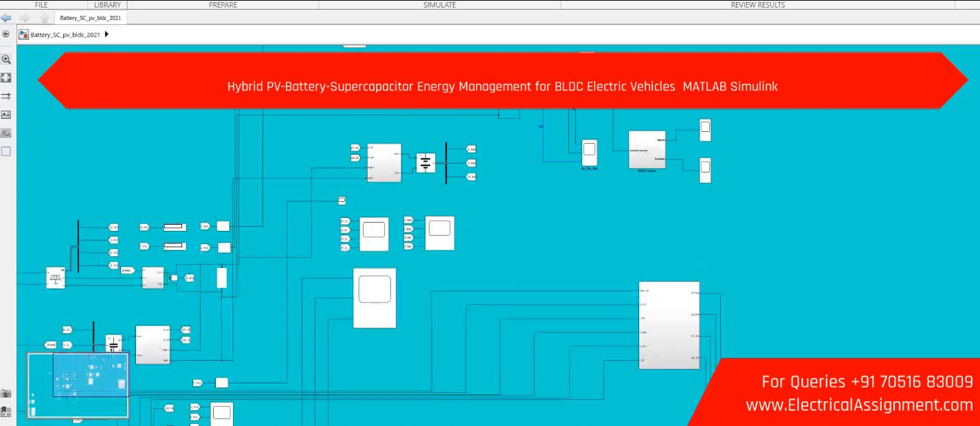
Task: Select the Image tool in the palette
Action: coord(6,133)
